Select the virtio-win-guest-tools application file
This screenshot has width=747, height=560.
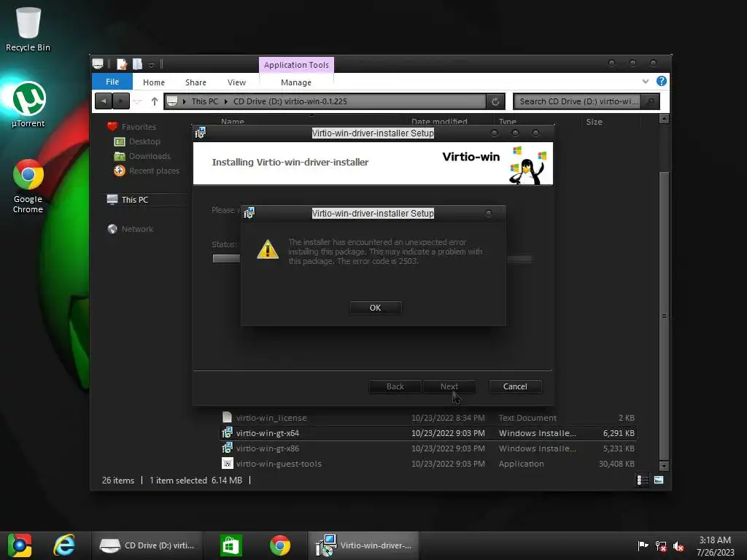[x=427, y=463]
